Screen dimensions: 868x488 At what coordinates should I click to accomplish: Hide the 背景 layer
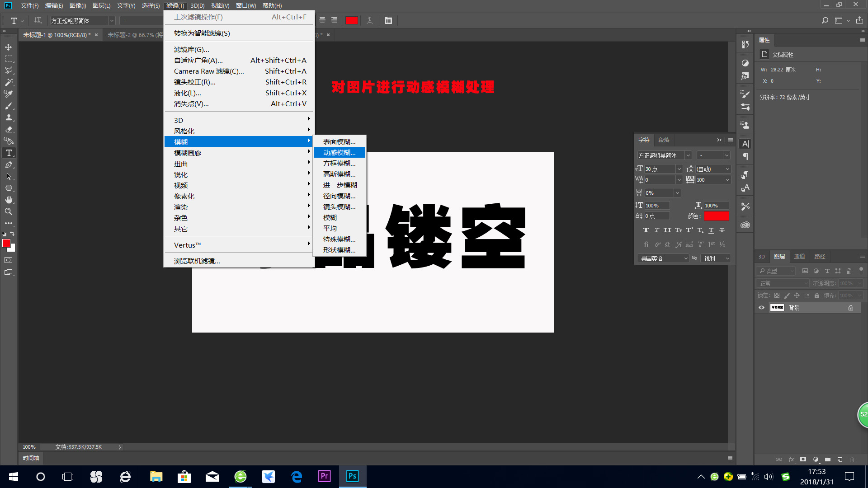761,308
